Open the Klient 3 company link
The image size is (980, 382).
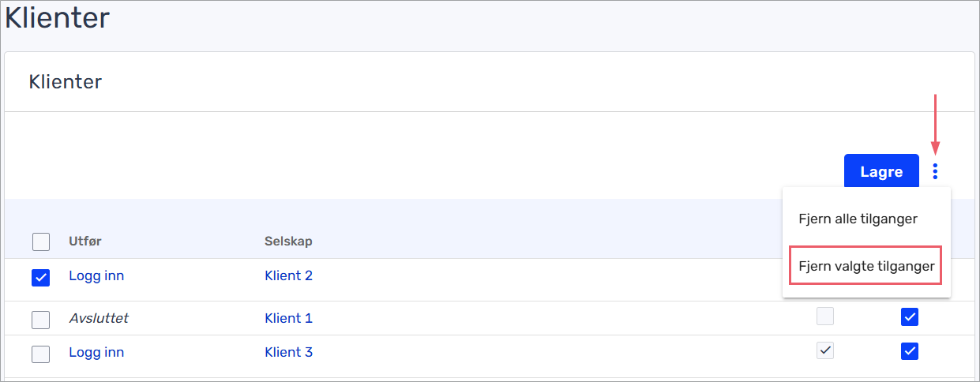[x=288, y=352]
